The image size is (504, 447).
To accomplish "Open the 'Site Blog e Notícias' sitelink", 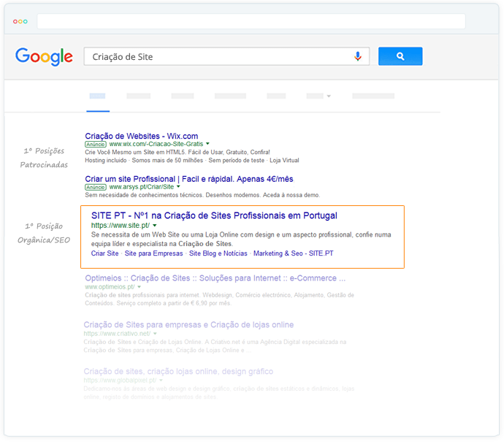I will [218, 253].
